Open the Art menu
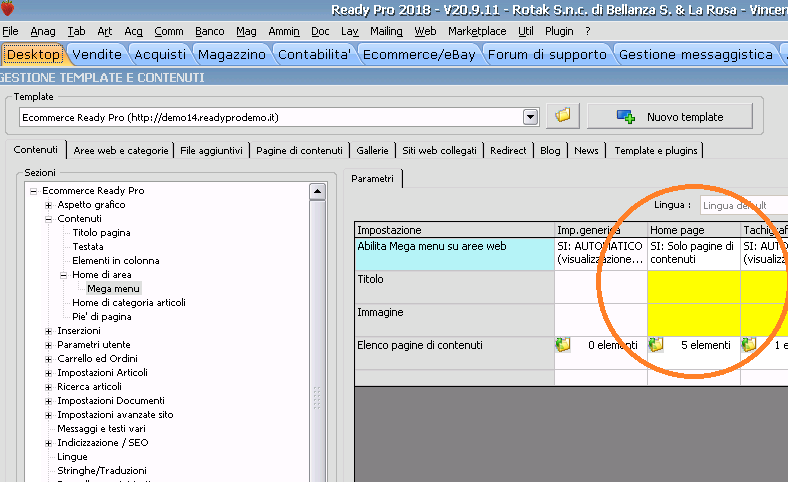788x482 pixels. coord(105,31)
